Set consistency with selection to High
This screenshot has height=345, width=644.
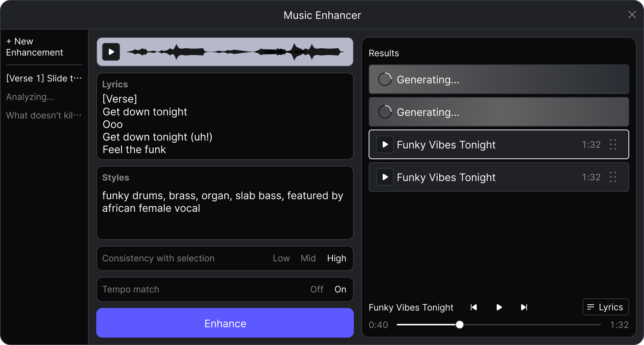(x=336, y=258)
